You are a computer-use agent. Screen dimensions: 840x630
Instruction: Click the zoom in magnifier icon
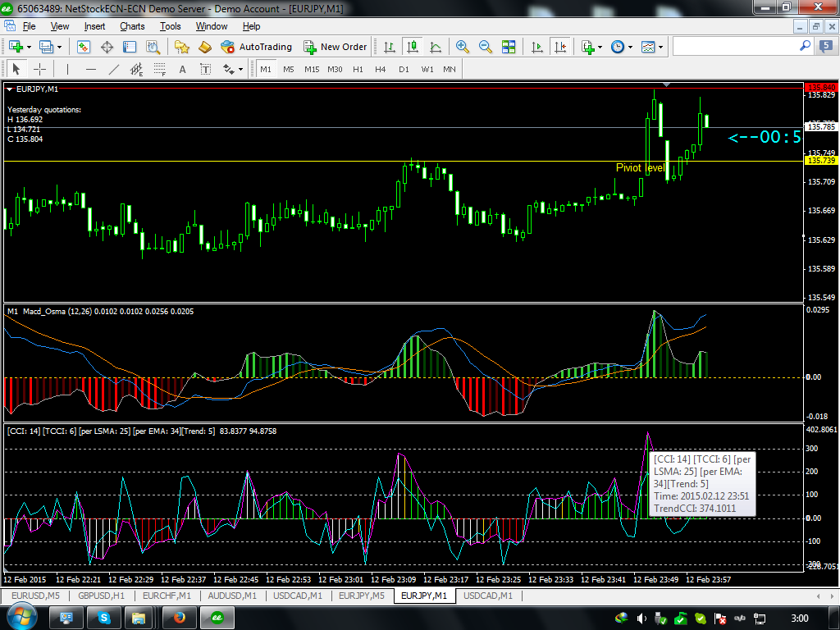point(463,47)
